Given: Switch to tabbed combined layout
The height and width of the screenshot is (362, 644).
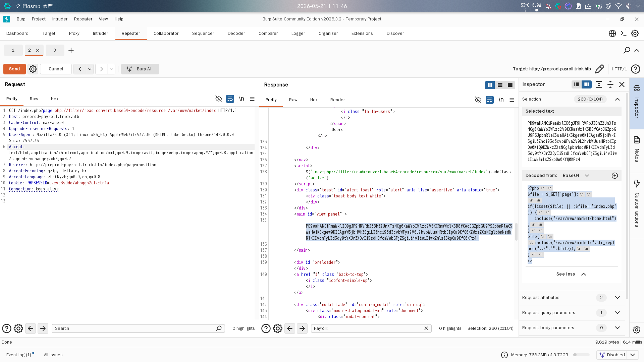Looking at the screenshot, I should [510, 85].
